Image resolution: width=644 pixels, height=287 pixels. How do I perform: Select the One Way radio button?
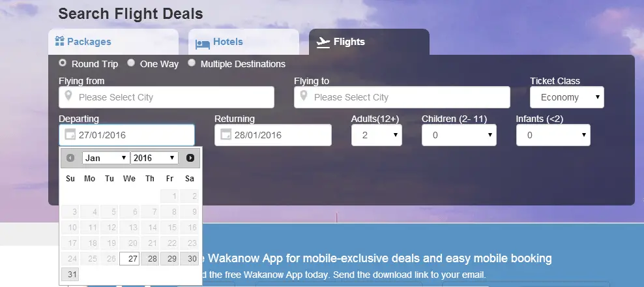tap(130, 63)
